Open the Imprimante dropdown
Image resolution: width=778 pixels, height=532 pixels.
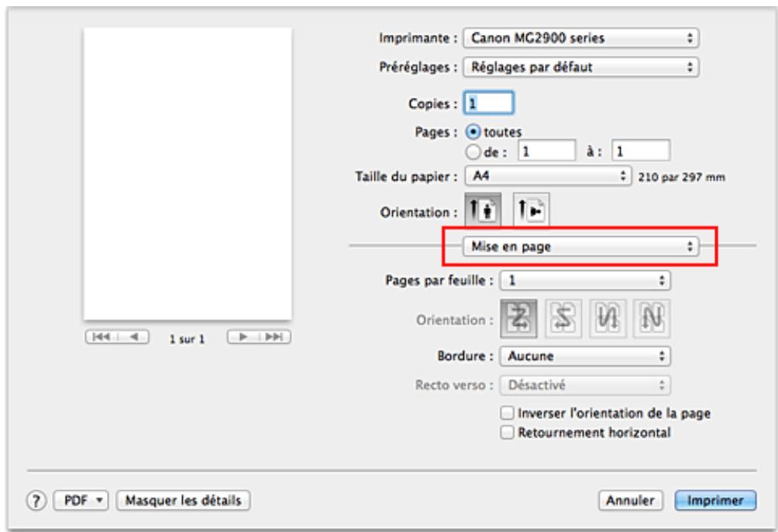pos(581,38)
